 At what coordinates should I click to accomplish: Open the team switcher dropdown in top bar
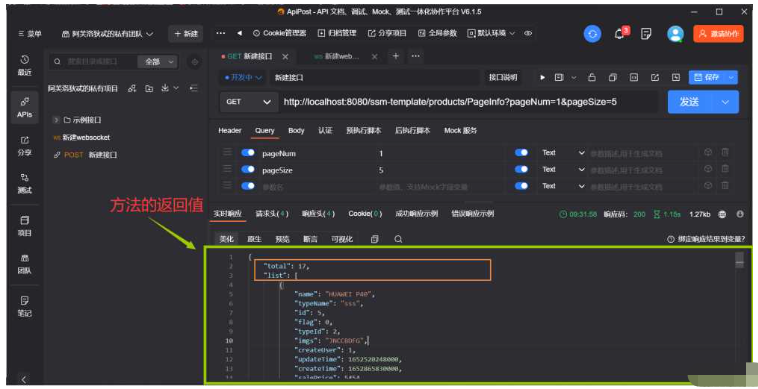pyautogui.click(x=108, y=34)
